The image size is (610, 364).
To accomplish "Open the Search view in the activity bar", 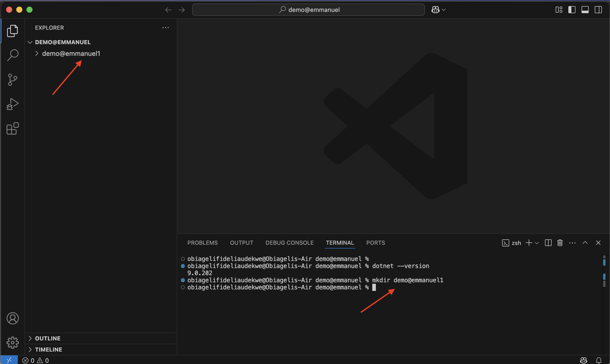I will pos(12,55).
